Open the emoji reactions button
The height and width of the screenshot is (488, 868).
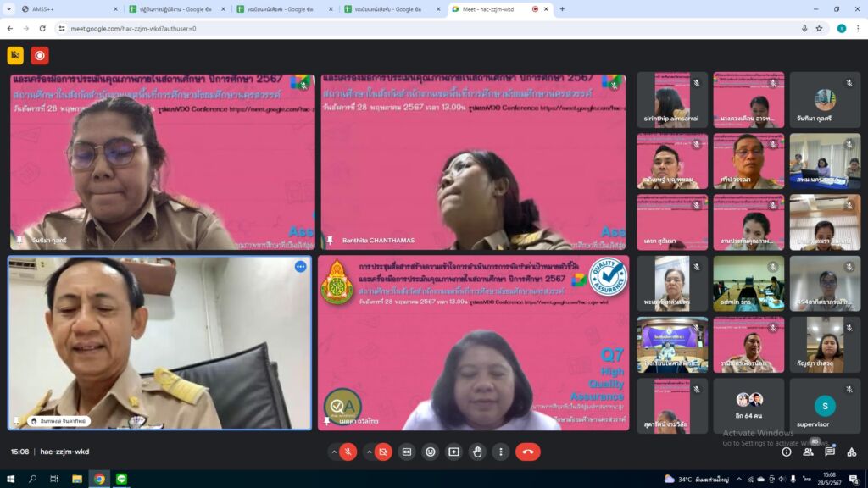click(x=431, y=452)
